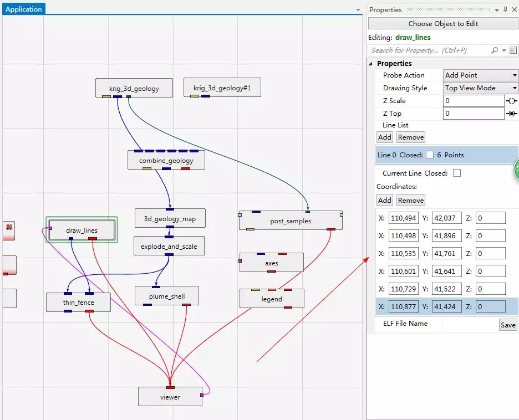Select the plume_shell module

[167, 296]
